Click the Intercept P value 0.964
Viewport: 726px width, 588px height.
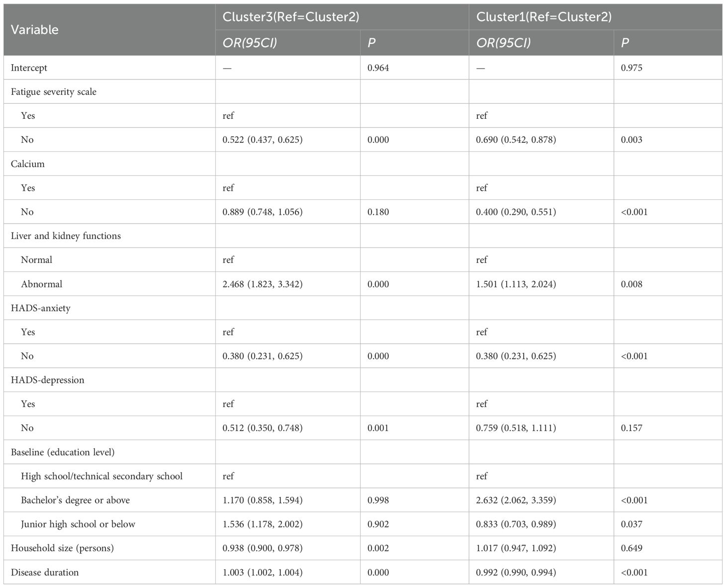[x=378, y=68]
